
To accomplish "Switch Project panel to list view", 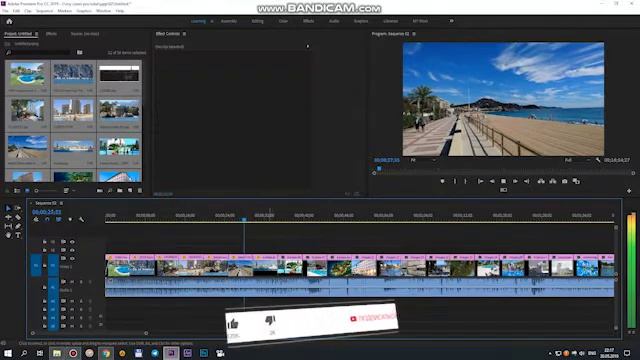I will pos(17,191).
